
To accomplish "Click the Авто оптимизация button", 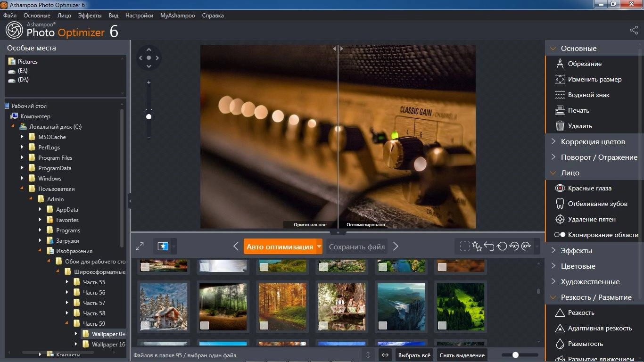I will click(280, 247).
